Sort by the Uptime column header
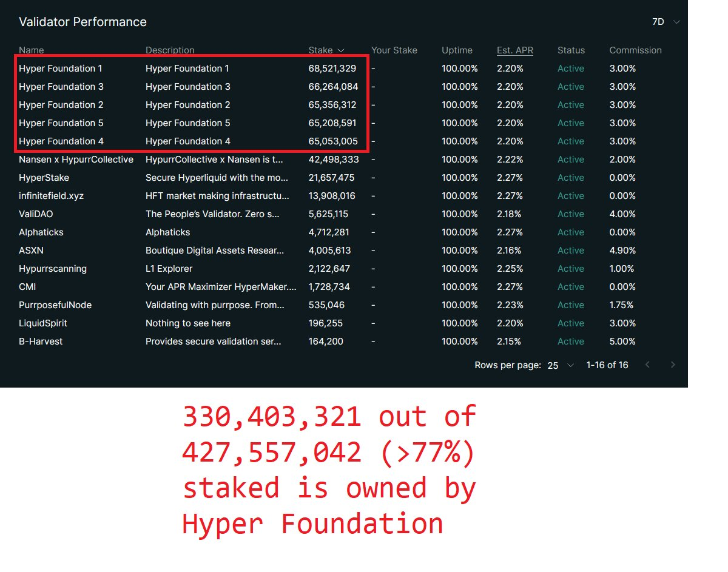Image resolution: width=728 pixels, height=572 pixels. pyautogui.click(x=457, y=50)
